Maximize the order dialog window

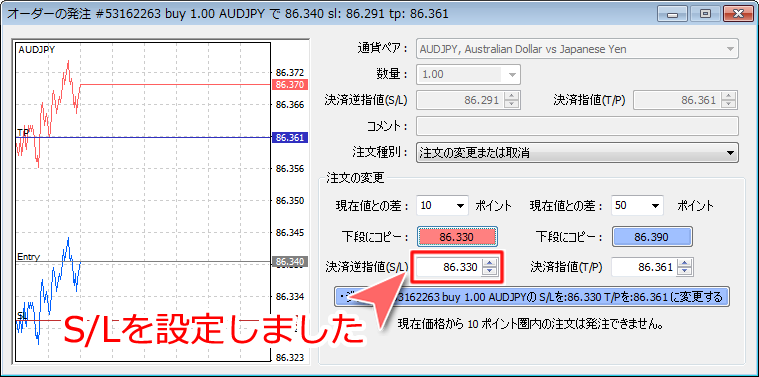tap(706, 14)
